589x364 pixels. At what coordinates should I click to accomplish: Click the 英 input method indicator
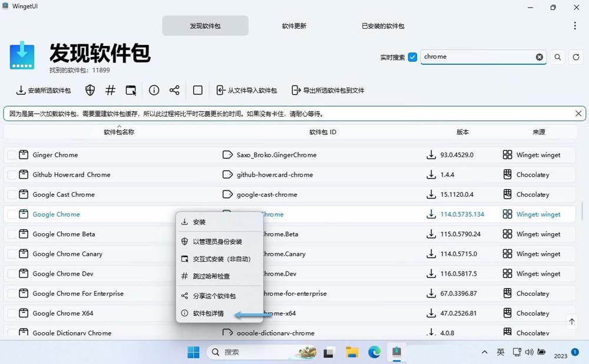tap(500, 352)
